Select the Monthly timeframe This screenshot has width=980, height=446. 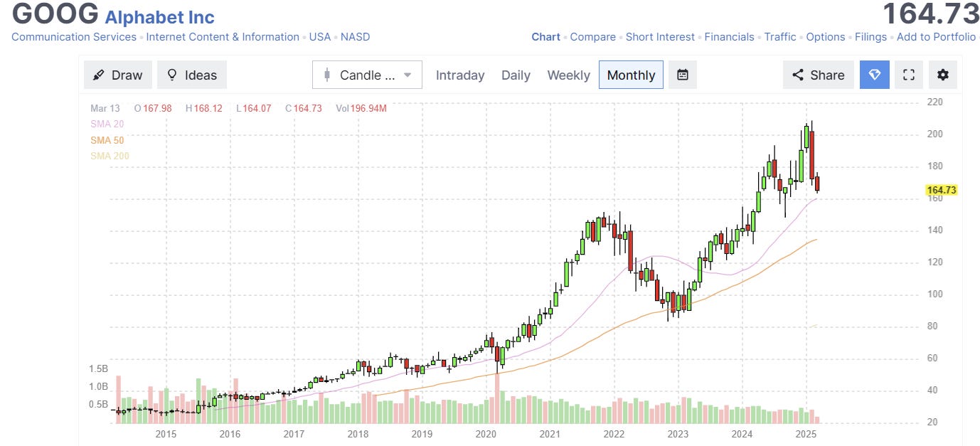coord(631,75)
